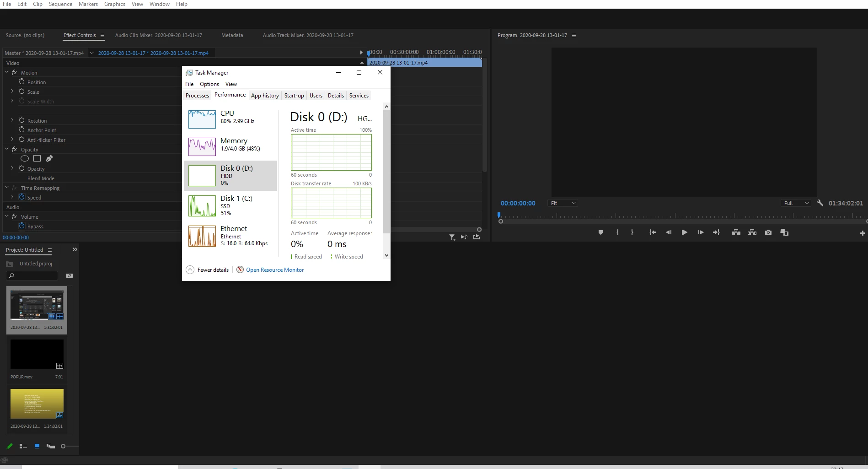Toggle Opacity animation stopwatch
Image resolution: width=868 pixels, height=469 pixels.
(21, 168)
